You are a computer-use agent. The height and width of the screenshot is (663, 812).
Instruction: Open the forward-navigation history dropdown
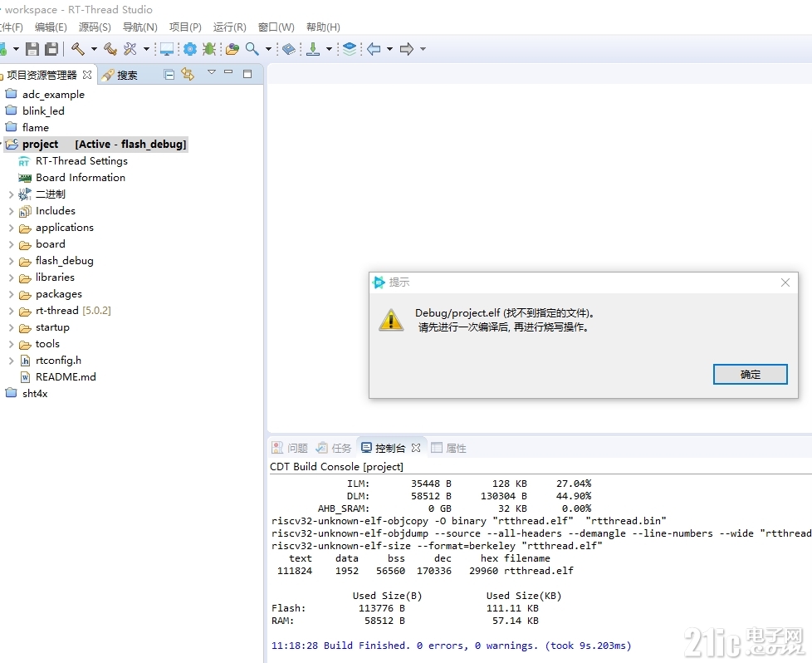point(423,49)
